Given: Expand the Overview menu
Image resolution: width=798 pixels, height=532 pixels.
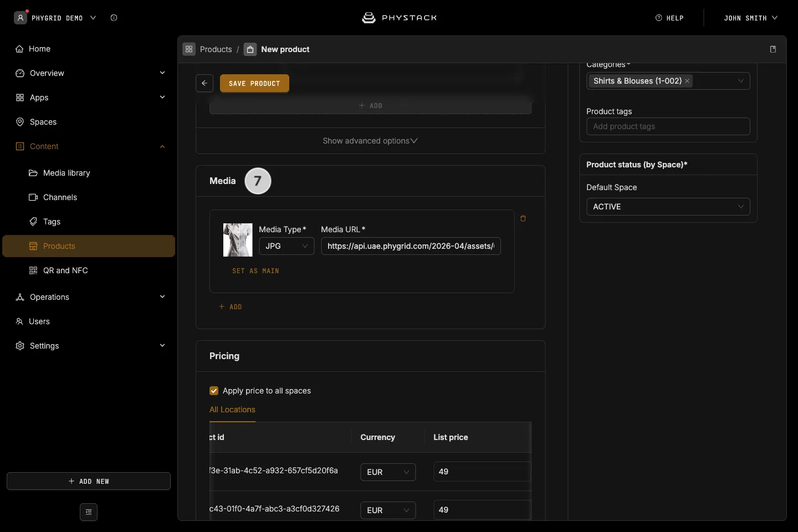Looking at the screenshot, I should [x=89, y=73].
